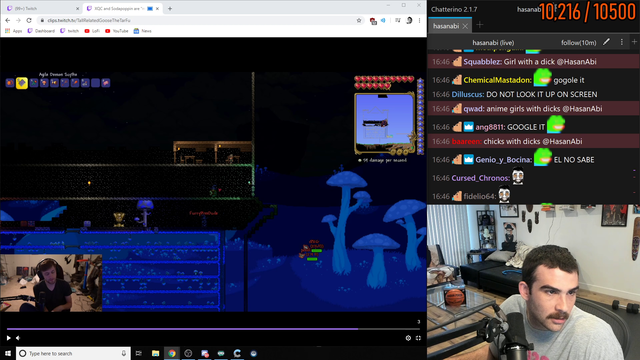Open the Chrome three-dot menu
Image resolution: width=640 pixels, height=360 pixels.
coord(419,20)
